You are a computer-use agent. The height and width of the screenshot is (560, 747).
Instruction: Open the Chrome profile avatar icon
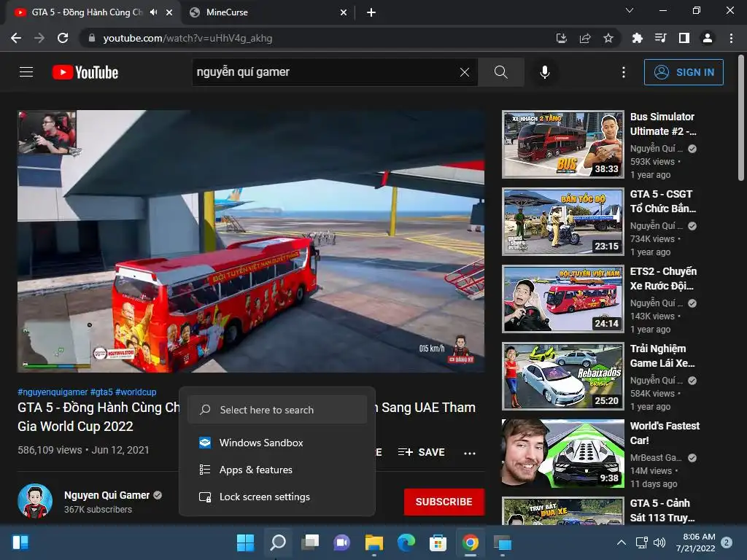(x=708, y=38)
